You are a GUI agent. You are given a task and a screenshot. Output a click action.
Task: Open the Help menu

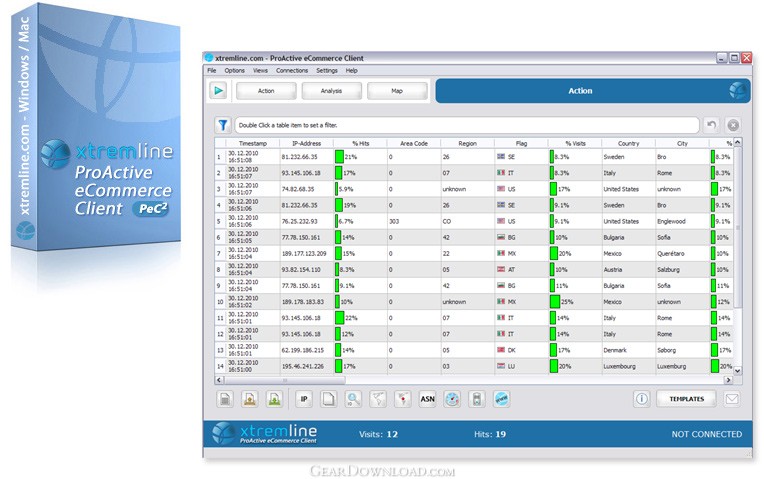point(352,71)
